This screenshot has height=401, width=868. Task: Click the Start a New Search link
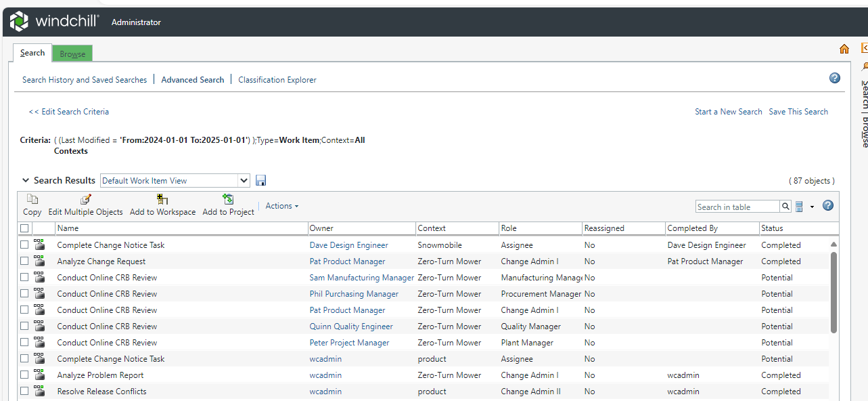pos(728,111)
